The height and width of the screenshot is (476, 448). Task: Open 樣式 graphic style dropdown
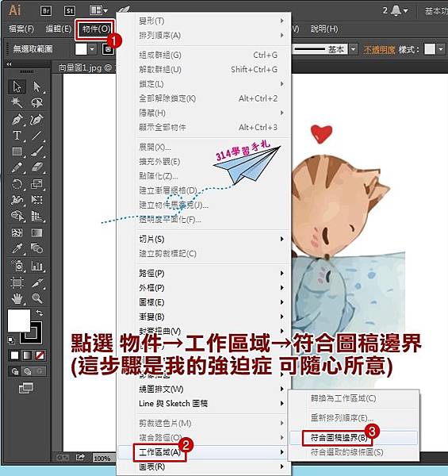pyautogui.click(x=441, y=49)
